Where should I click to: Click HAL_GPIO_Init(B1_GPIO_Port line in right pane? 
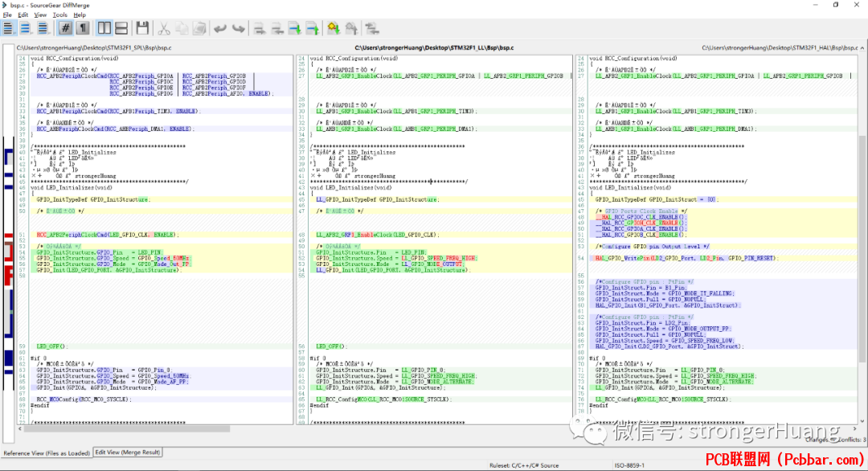pyautogui.click(x=667, y=305)
